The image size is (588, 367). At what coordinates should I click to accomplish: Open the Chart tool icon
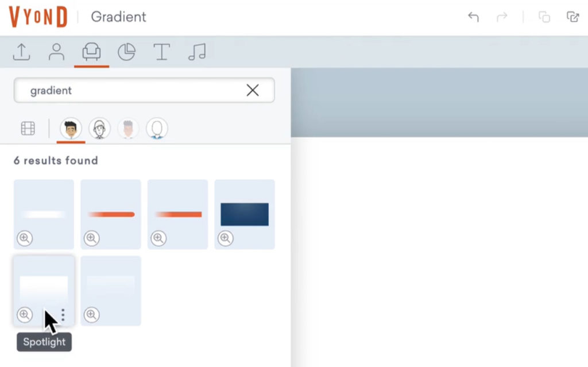tap(126, 52)
